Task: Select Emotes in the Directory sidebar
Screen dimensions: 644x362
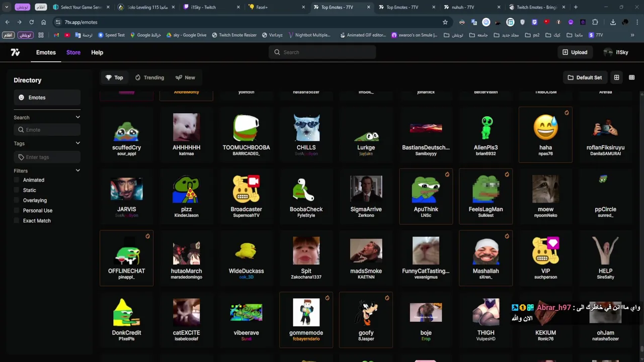Action: pyautogui.click(x=47, y=98)
